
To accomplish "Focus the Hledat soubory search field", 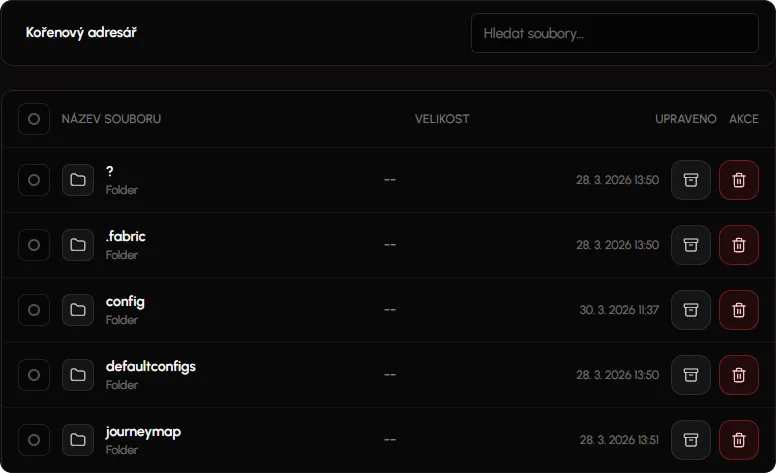I will click(x=614, y=33).
